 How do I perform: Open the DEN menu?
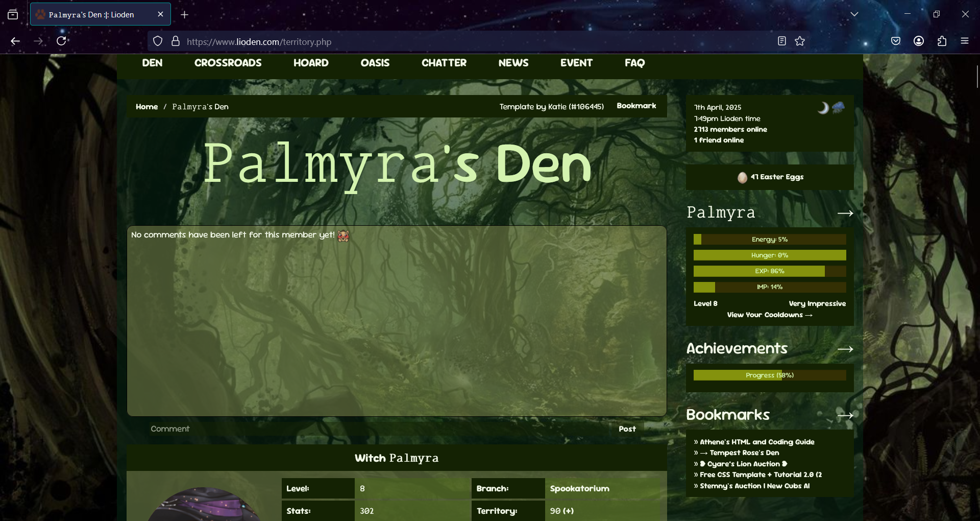coord(152,63)
